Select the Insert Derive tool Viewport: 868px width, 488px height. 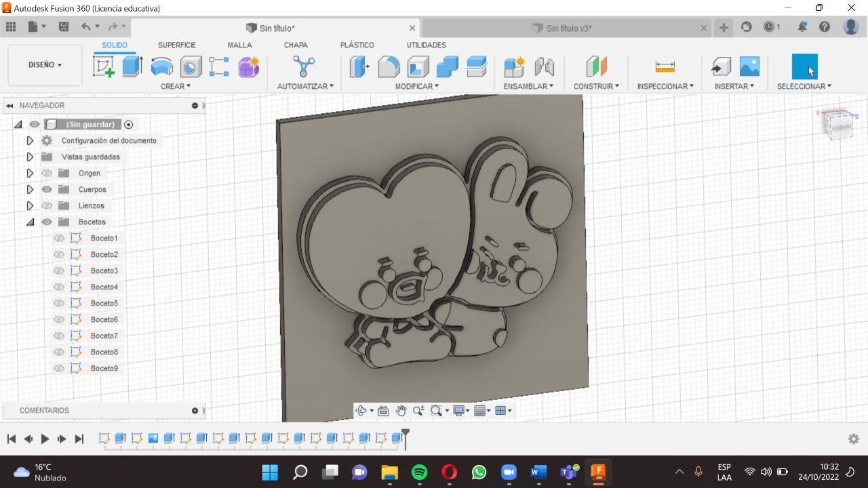click(x=720, y=66)
